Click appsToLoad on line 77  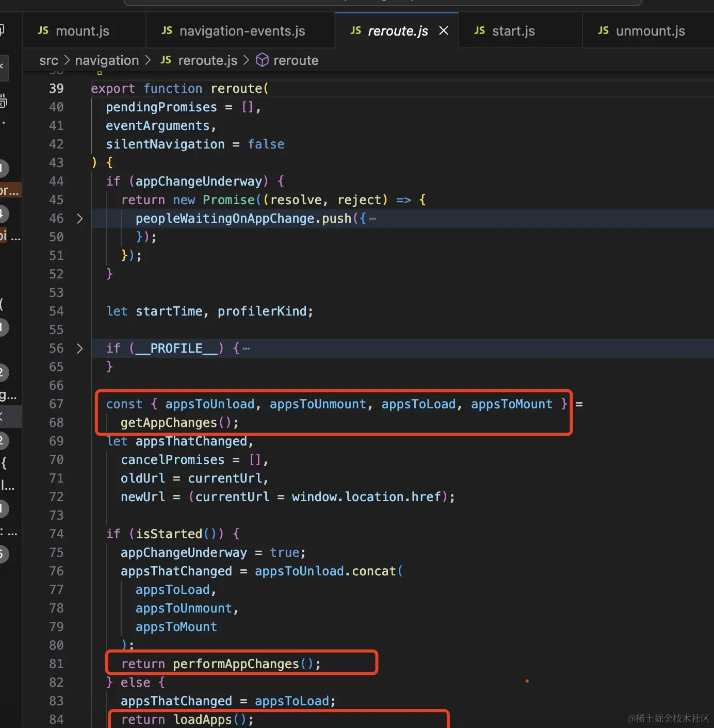pyautogui.click(x=173, y=590)
